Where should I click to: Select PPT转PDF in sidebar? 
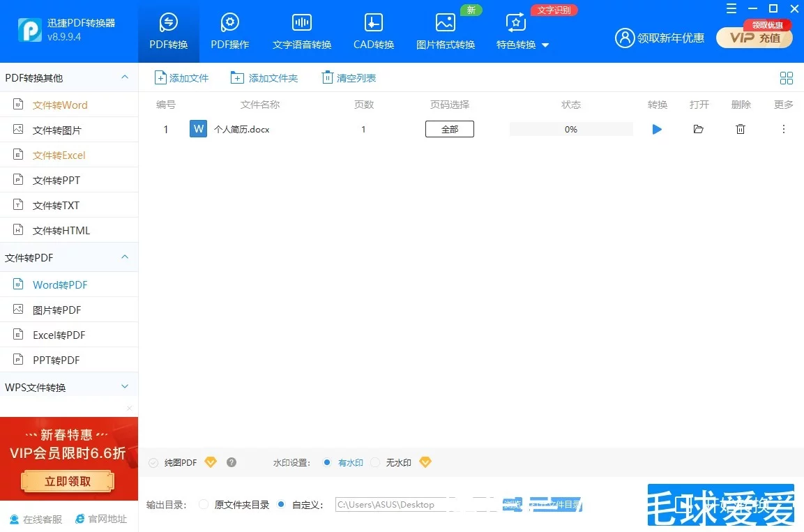pos(69,360)
